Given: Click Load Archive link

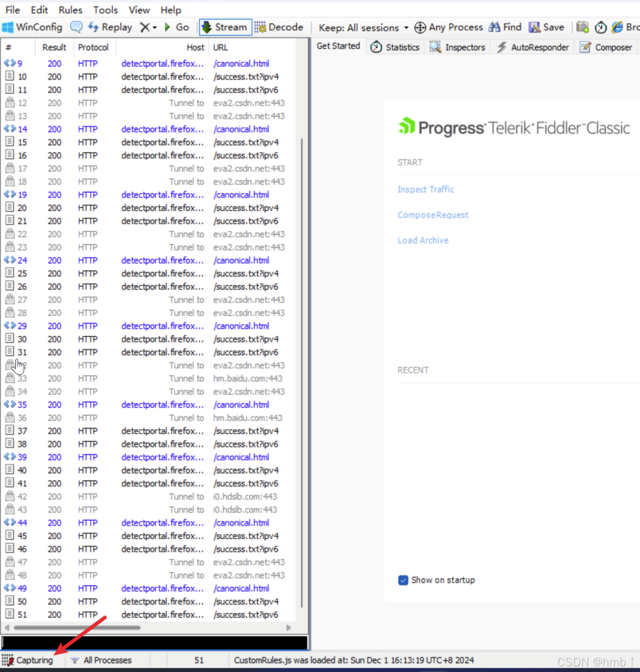Looking at the screenshot, I should pyautogui.click(x=423, y=241).
